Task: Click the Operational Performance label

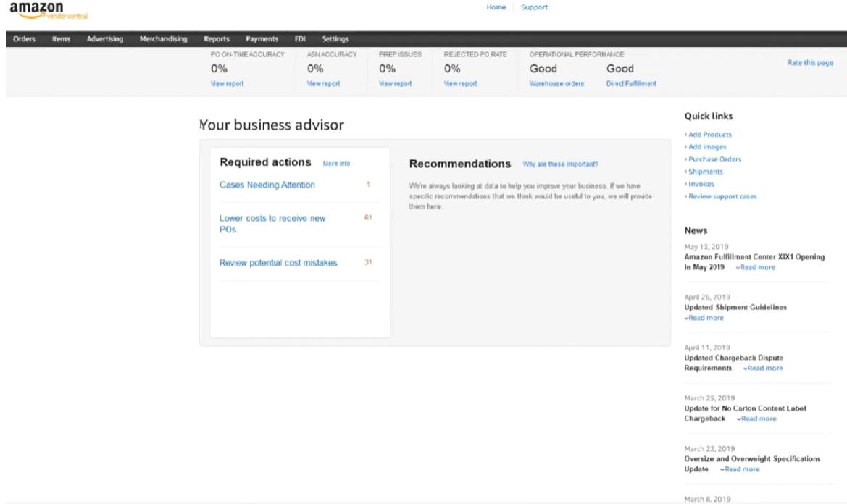Action: pyautogui.click(x=576, y=54)
